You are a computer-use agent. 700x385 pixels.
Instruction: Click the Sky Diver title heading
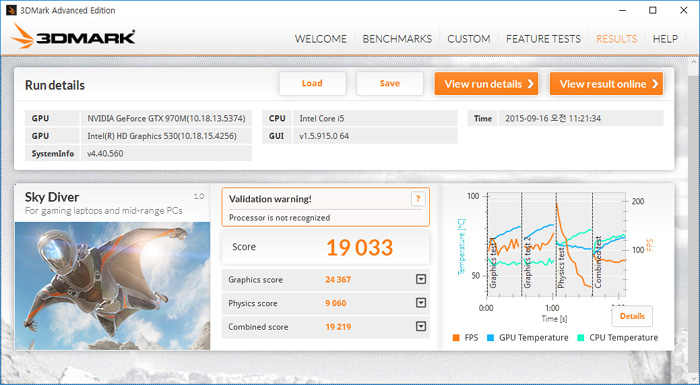tap(52, 197)
